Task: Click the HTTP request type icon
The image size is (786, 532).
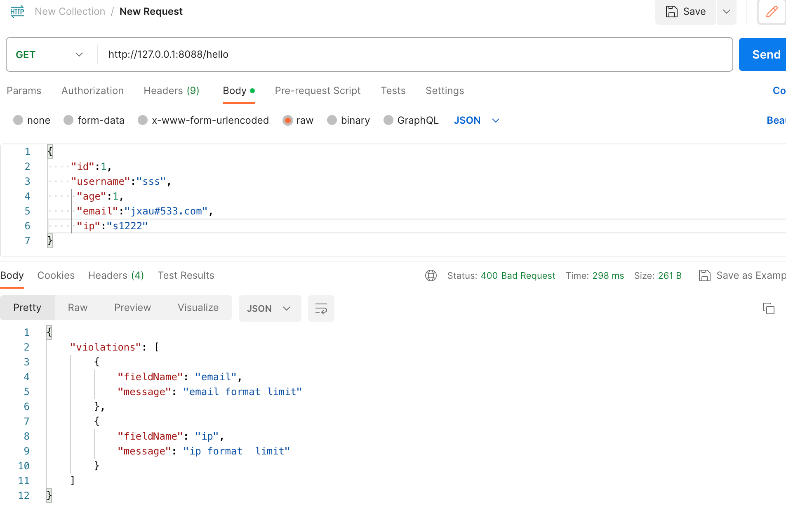Action: (17, 11)
